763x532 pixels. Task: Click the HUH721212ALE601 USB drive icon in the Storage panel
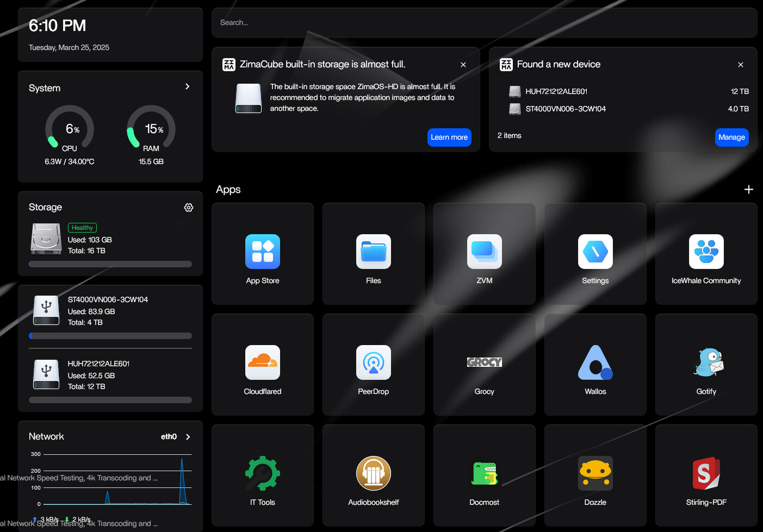(x=46, y=374)
